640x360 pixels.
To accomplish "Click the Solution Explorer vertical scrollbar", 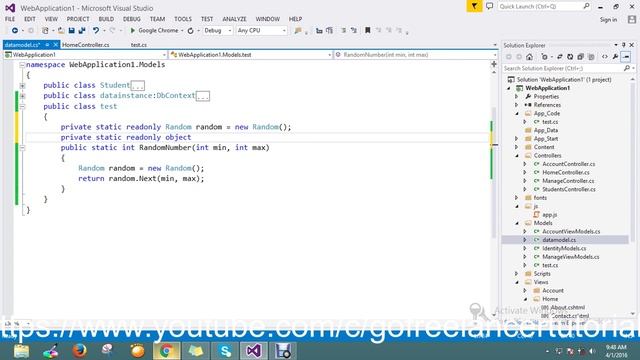I will pos(633,196).
